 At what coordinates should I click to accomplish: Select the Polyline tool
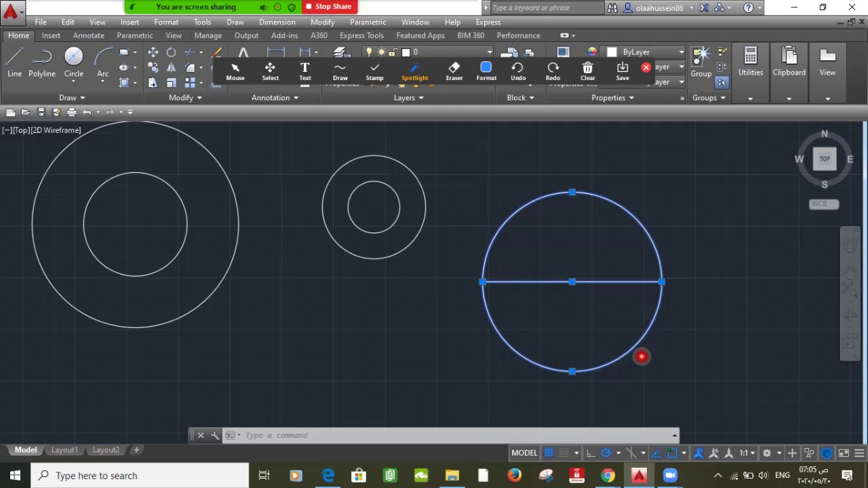coord(42,62)
